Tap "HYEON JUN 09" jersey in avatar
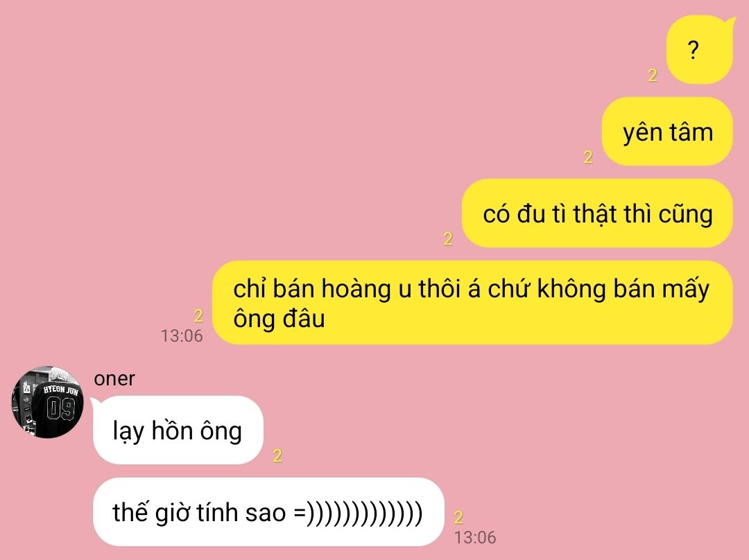This screenshot has width=749, height=560. coord(60,406)
